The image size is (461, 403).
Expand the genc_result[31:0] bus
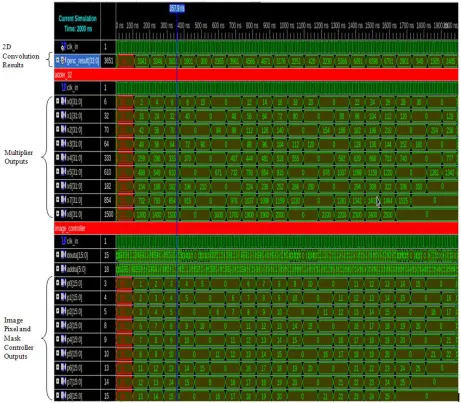pyautogui.click(x=58, y=60)
